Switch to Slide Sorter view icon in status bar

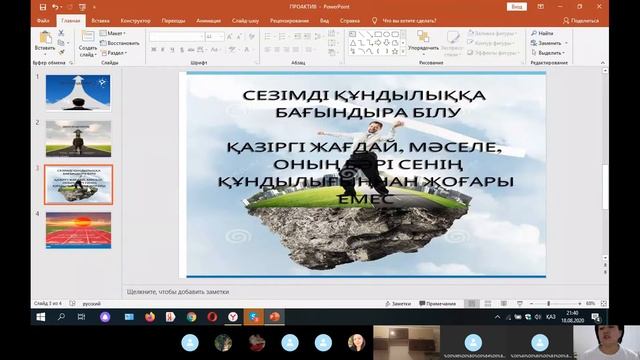(488, 304)
